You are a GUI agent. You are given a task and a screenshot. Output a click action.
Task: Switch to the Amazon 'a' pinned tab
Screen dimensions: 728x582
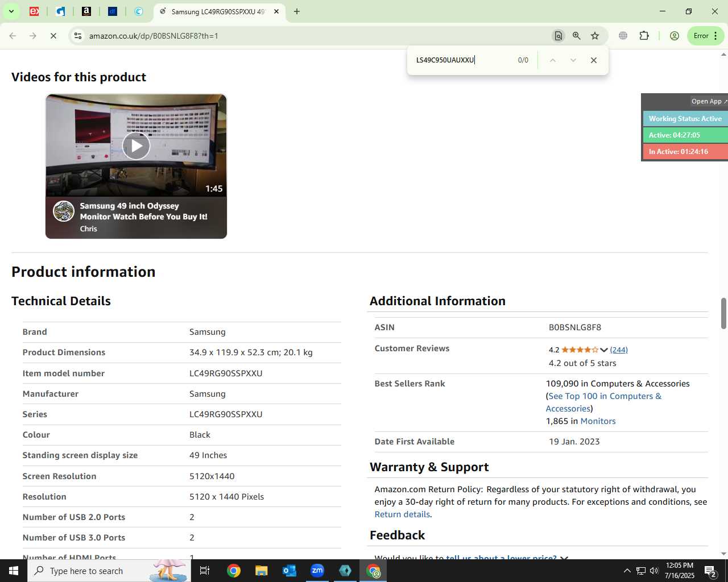[86, 11]
